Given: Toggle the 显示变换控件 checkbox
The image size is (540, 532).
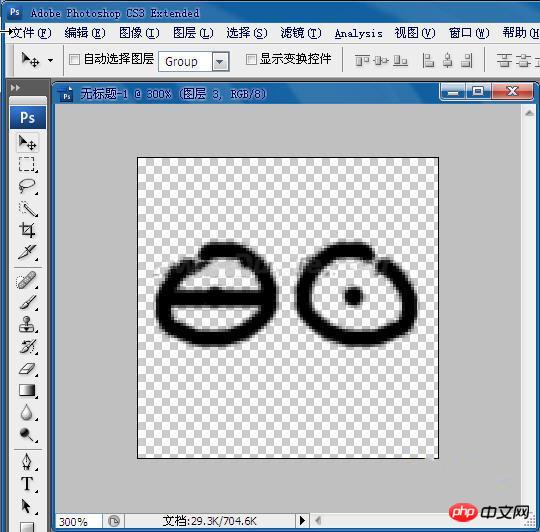Looking at the screenshot, I should (x=251, y=59).
